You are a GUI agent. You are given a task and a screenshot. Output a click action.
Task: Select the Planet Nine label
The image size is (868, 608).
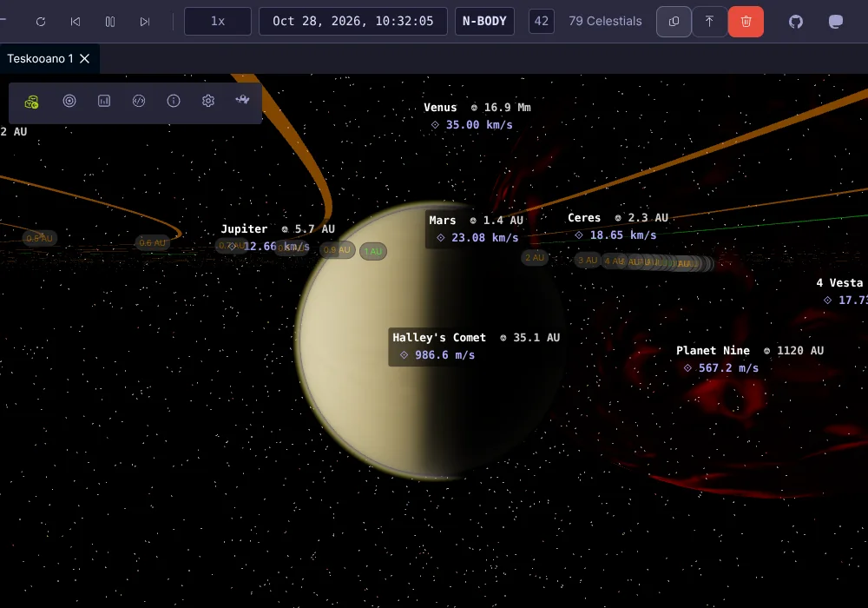pos(713,351)
